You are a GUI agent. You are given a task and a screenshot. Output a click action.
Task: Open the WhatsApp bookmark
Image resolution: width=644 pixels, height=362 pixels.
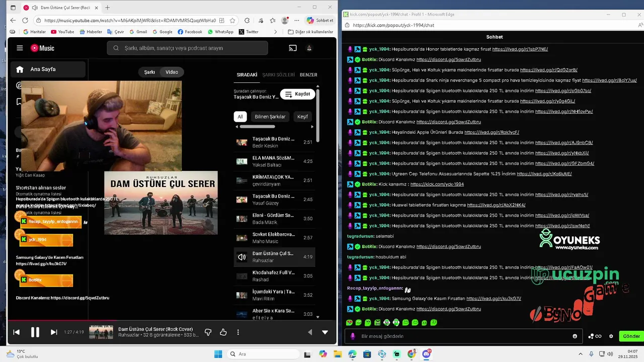pos(220,32)
